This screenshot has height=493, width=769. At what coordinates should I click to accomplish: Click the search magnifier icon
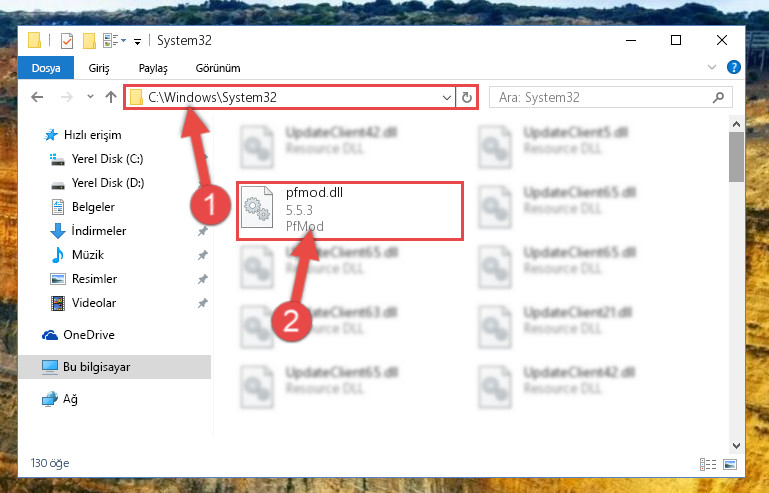[718, 97]
